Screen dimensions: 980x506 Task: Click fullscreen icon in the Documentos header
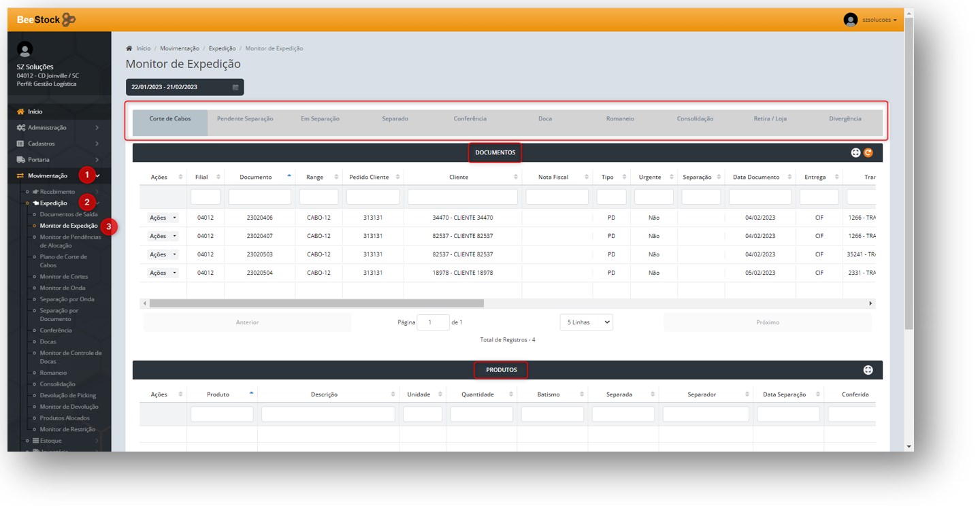pos(856,153)
